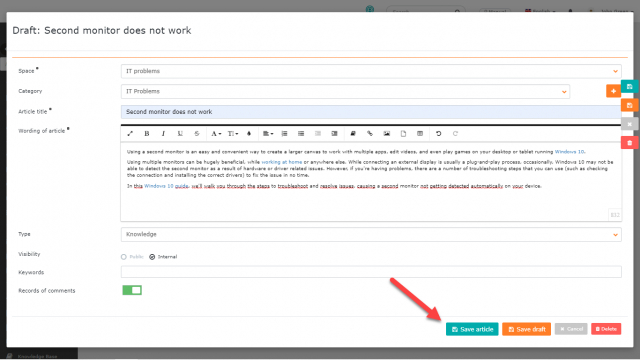Open the text color picker in the toolbar

249,133
